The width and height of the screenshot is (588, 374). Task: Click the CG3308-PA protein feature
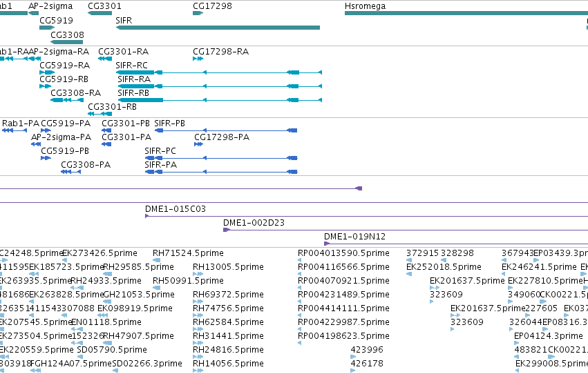click(x=71, y=172)
